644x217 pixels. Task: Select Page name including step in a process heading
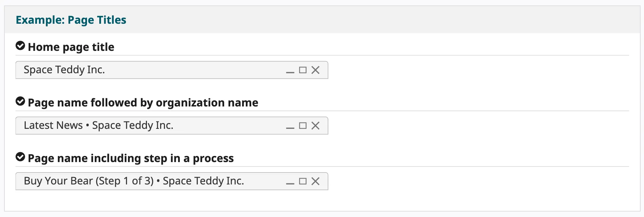point(131,158)
